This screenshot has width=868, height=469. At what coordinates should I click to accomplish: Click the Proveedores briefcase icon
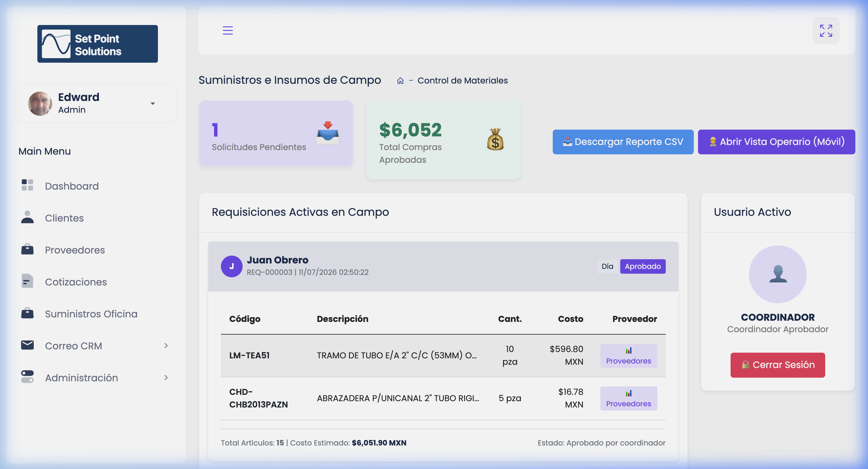tap(27, 249)
